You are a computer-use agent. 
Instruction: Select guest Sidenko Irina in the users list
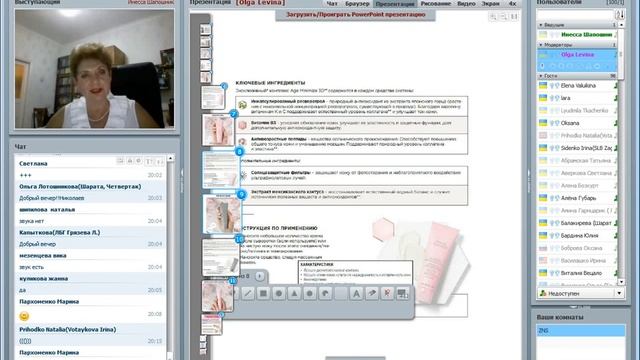[x=577, y=148]
